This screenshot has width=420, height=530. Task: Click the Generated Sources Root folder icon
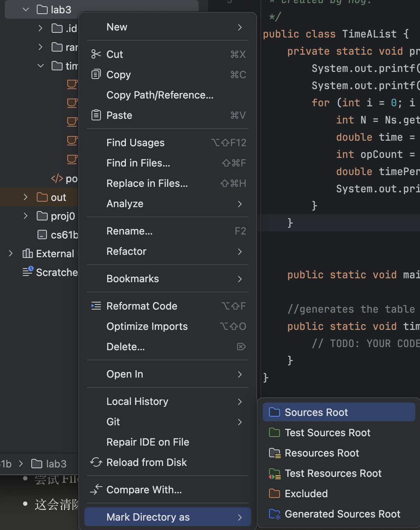[275, 514]
